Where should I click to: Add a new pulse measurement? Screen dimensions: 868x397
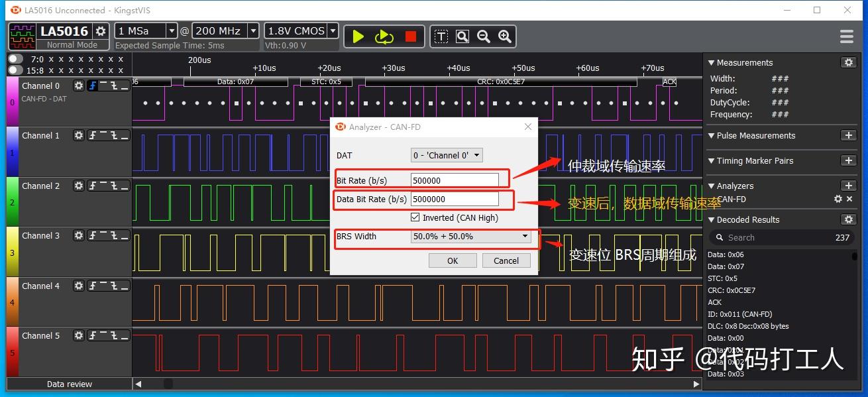(x=848, y=135)
